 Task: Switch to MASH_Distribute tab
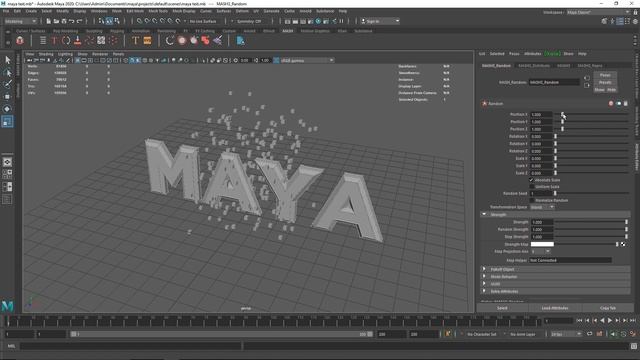pos(534,65)
